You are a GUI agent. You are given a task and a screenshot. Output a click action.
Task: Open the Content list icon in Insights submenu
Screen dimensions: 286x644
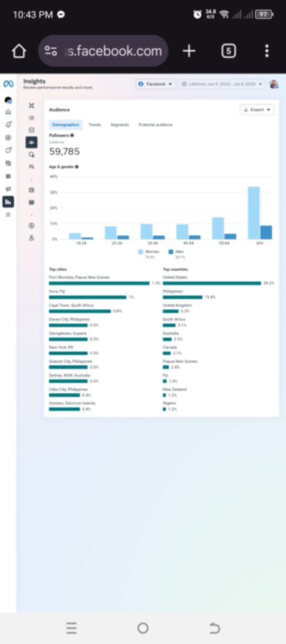click(x=31, y=202)
